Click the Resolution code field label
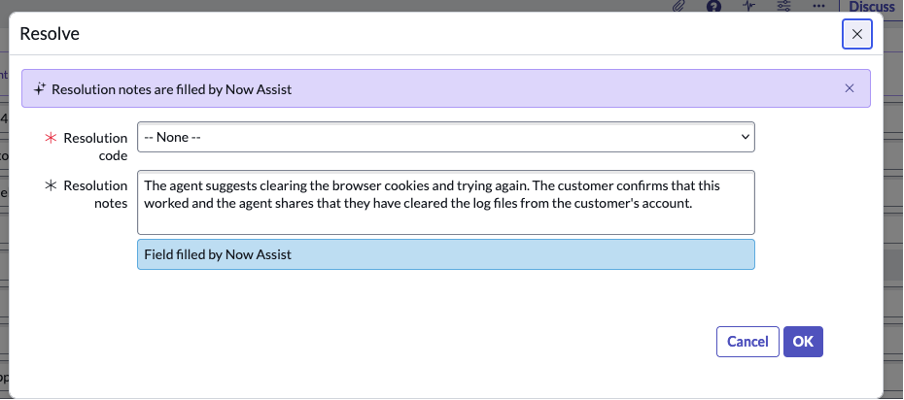 click(x=96, y=146)
